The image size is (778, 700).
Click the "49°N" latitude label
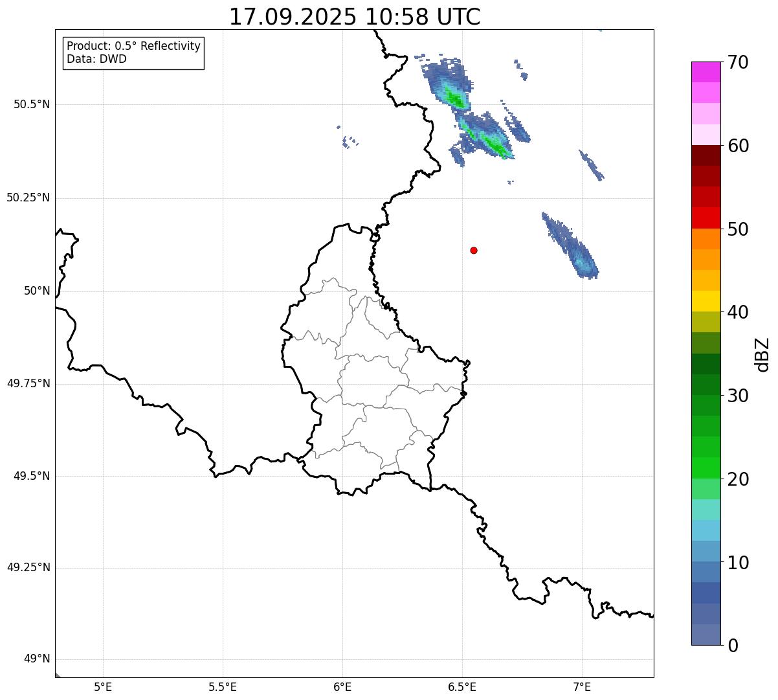click(37, 659)
